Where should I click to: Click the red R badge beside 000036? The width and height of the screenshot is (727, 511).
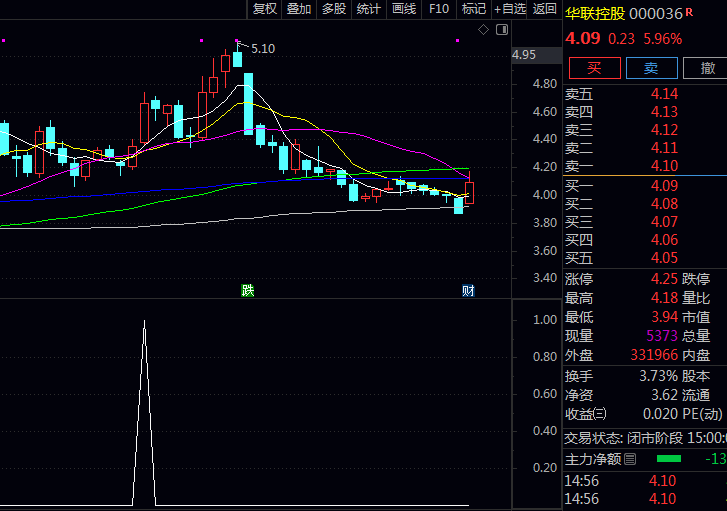689,12
